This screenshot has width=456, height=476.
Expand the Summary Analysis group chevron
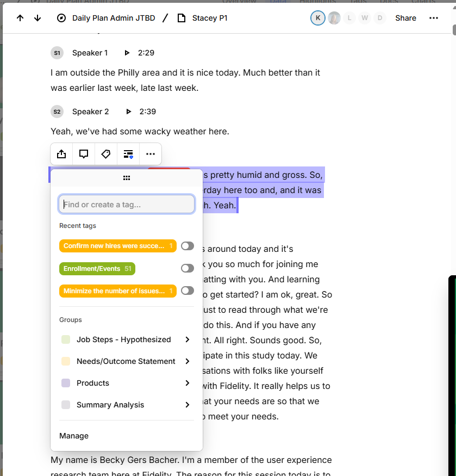188,405
